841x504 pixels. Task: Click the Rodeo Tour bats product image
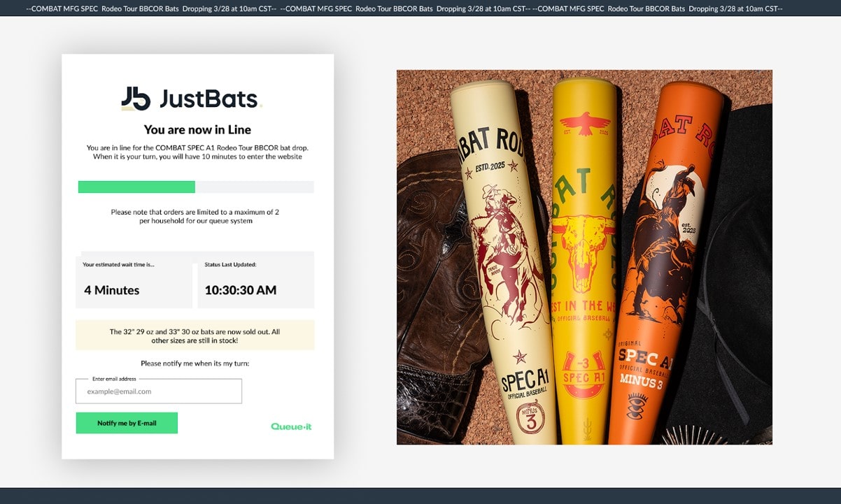584,257
